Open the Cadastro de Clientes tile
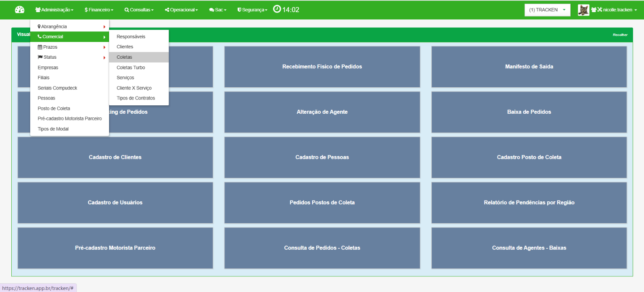The width and height of the screenshot is (644, 292). tap(115, 157)
